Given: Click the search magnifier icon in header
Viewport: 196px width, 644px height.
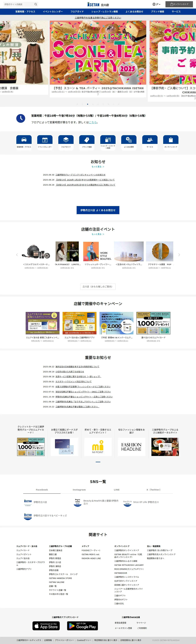Looking at the screenshot, I should click(x=35, y=4).
